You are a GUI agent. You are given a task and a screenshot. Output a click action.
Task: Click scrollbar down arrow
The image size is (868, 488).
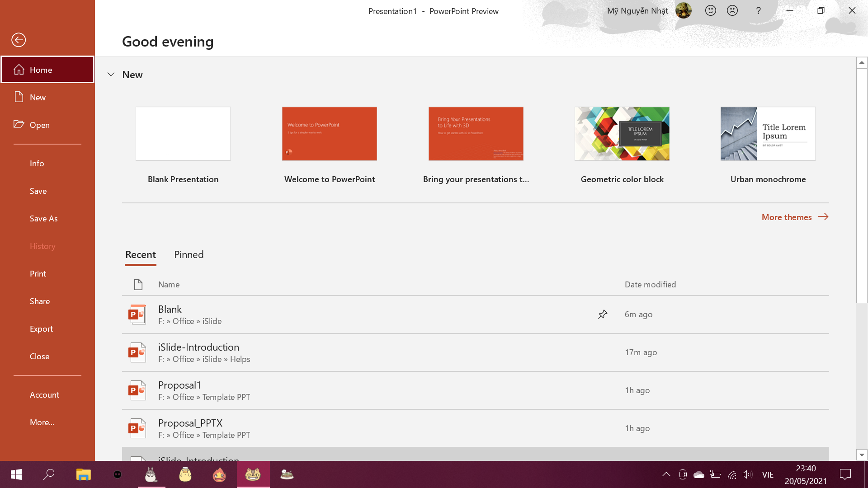pos(862,455)
